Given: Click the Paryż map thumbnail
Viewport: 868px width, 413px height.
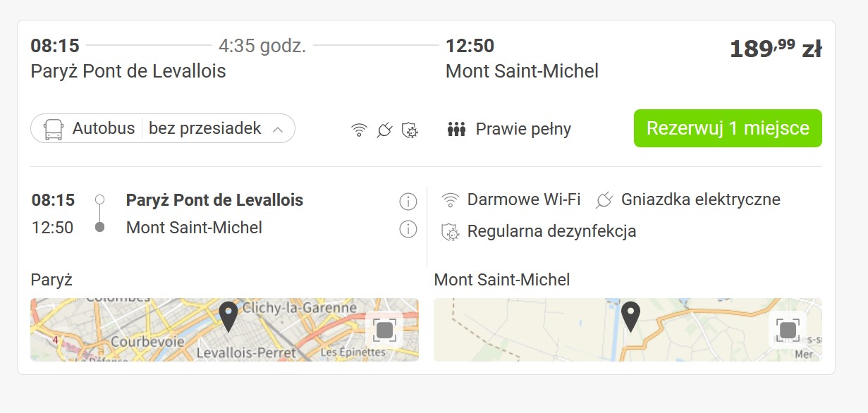Looking at the screenshot, I should pyautogui.click(x=224, y=330).
